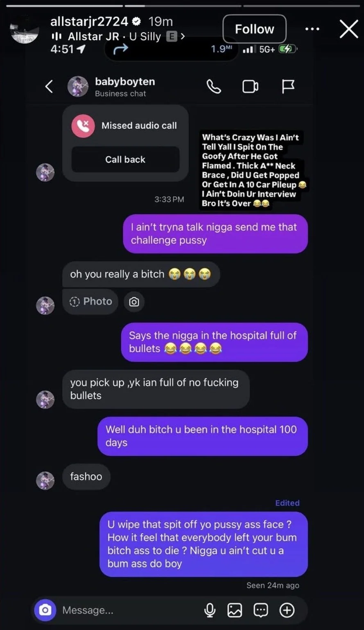Open the view-once Photo message
The height and width of the screenshot is (630, 364).
click(90, 302)
